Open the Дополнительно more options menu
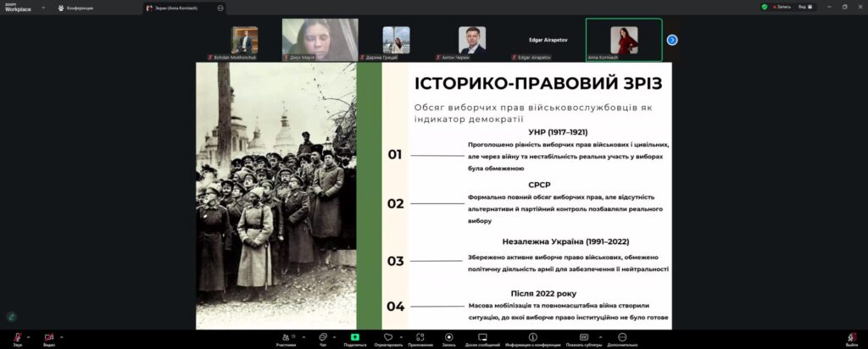Image resolution: width=868 pixels, height=349 pixels. click(621, 337)
